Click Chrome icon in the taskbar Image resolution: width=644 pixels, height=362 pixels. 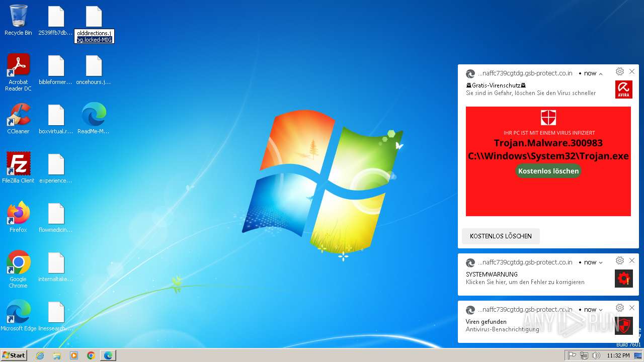click(x=91, y=355)
